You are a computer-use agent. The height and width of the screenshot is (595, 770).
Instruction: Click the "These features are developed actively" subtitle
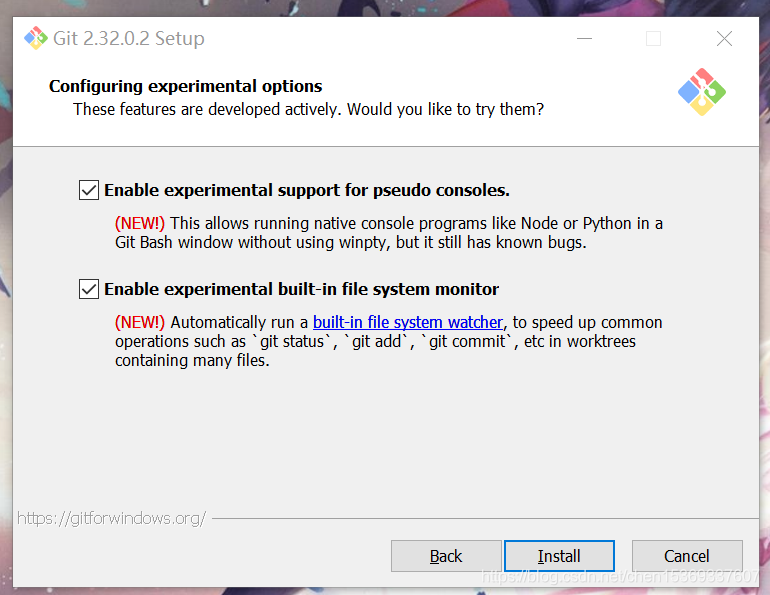308,109
